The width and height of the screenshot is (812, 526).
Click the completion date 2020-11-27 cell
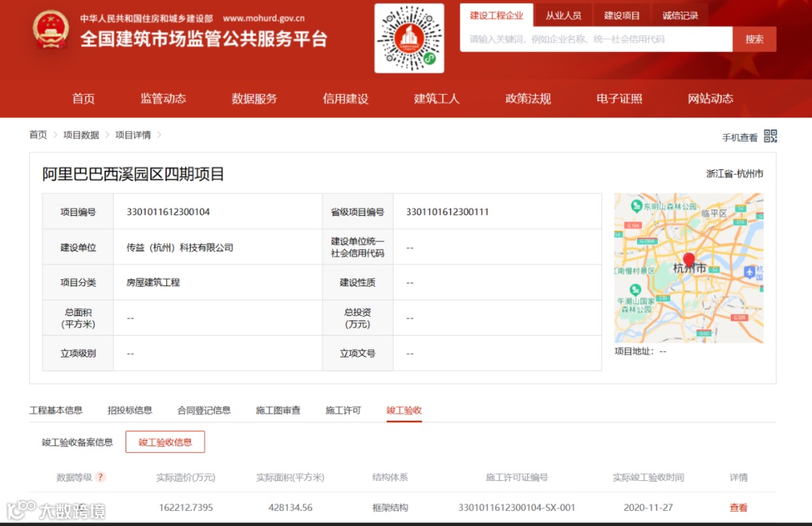(x=648, y=508)
